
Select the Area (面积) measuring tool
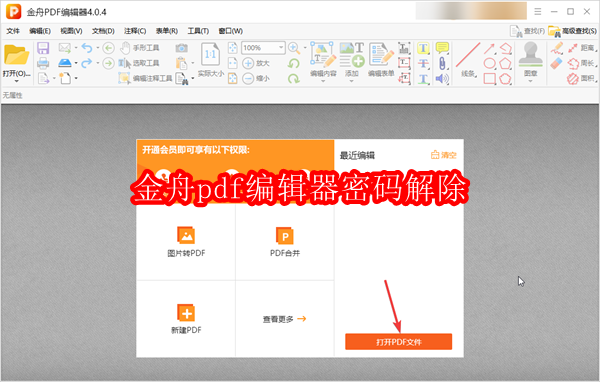[581, 78]
